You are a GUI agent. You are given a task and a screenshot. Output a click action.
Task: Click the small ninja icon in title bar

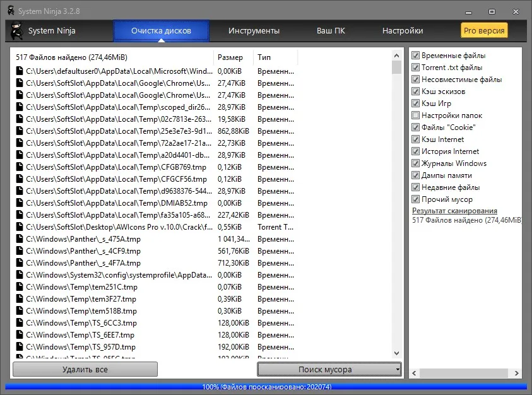coord(11,11)
